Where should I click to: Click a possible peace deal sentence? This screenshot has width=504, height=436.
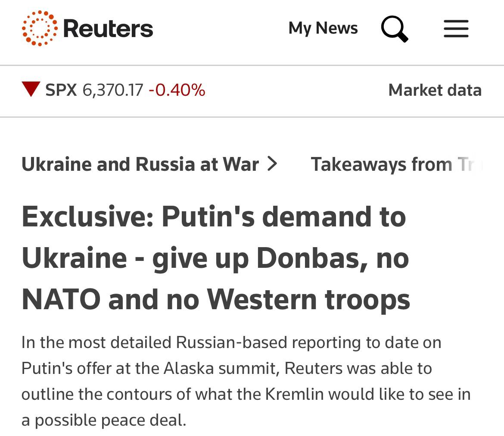point(104,420)
